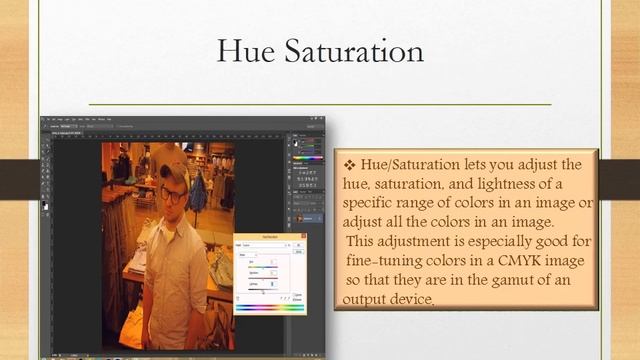The height and width of the screenshot is (360, 640).
Task: Toggle the Preview checkbox in Hue/Saturation dialog
Action: click(293, 300)
